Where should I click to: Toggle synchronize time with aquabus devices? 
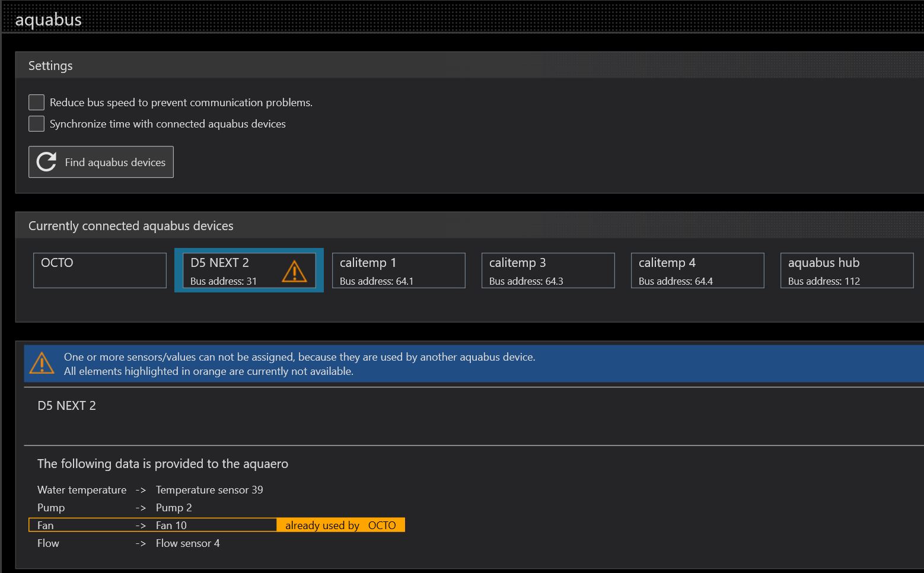[x=36, y=123]
